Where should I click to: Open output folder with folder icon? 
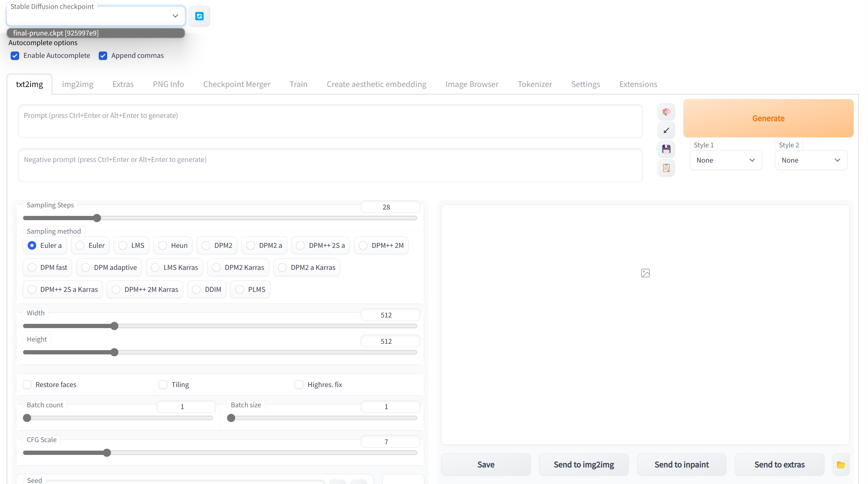click(x=841, y=464)
